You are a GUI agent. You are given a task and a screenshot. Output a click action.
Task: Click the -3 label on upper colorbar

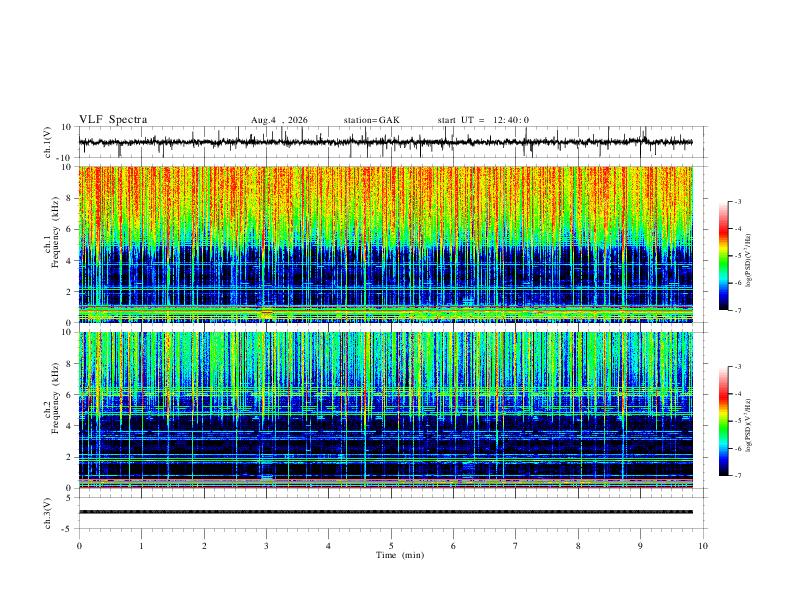[x=737, y=201]
